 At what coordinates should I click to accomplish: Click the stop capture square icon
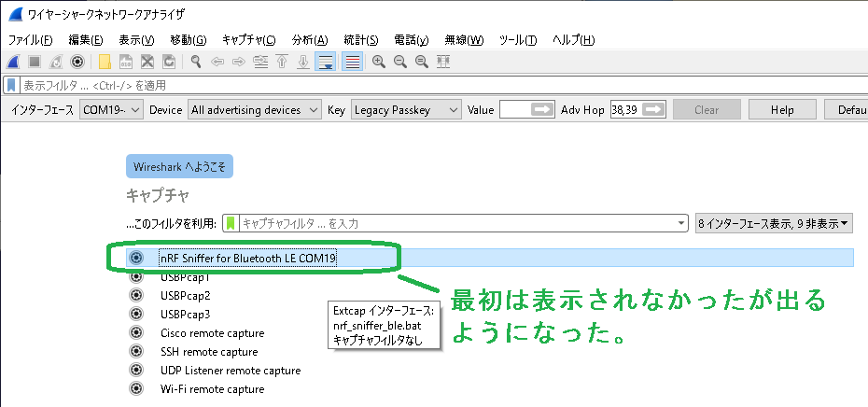point(35,62)
